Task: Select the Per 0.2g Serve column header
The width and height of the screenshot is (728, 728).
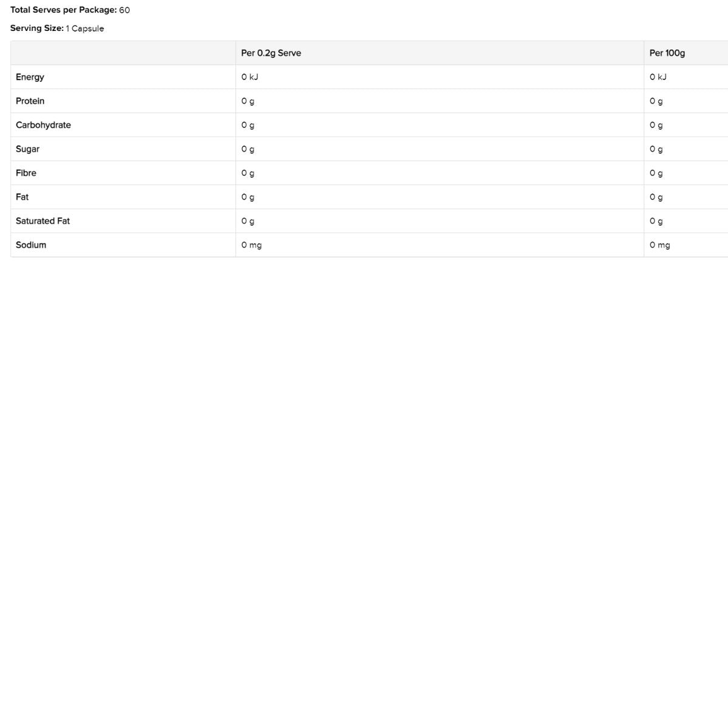Action: pos(271,53)
